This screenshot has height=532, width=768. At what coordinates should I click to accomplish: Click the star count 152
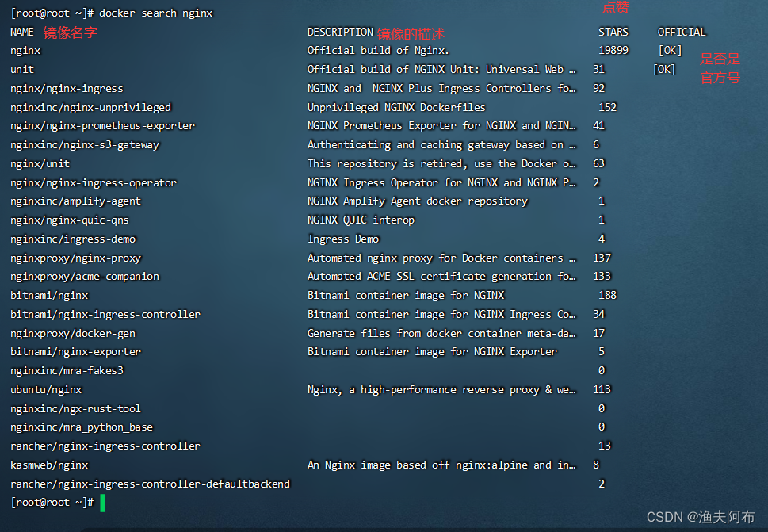[x=607, y=107]
